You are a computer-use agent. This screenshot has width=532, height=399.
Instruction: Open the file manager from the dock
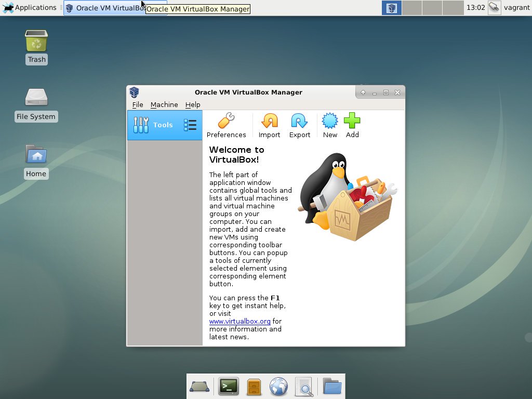click(331, 386)
